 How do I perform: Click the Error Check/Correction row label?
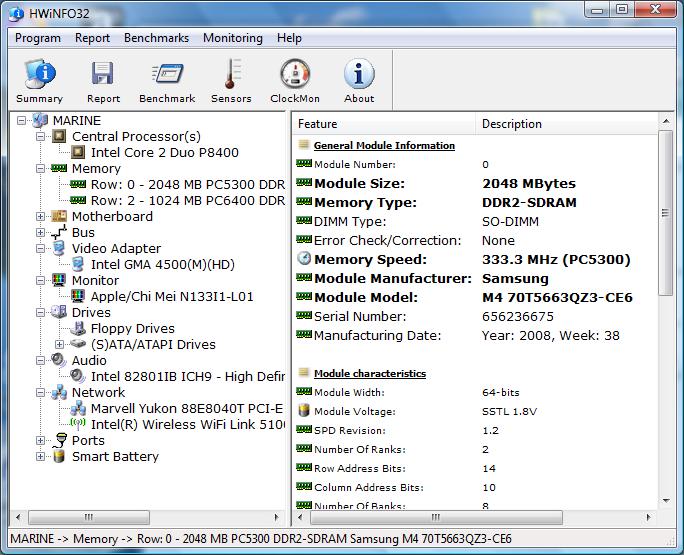click(387, 240)
